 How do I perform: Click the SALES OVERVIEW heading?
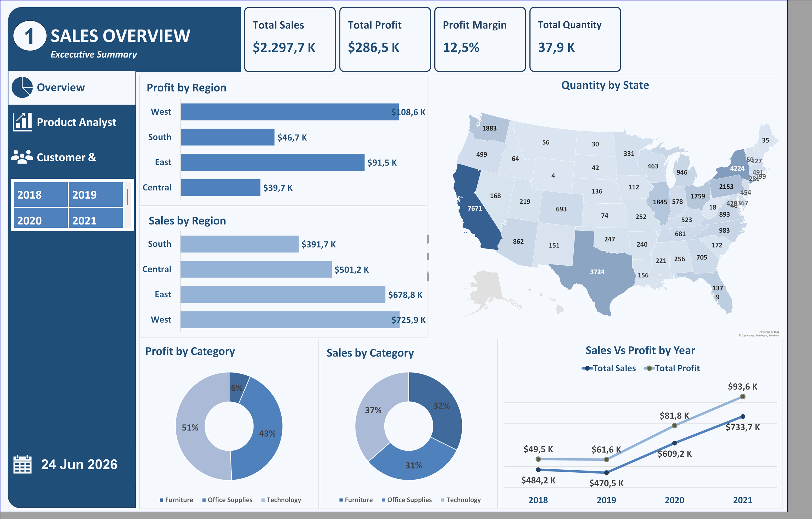click(x=120, y=36)
